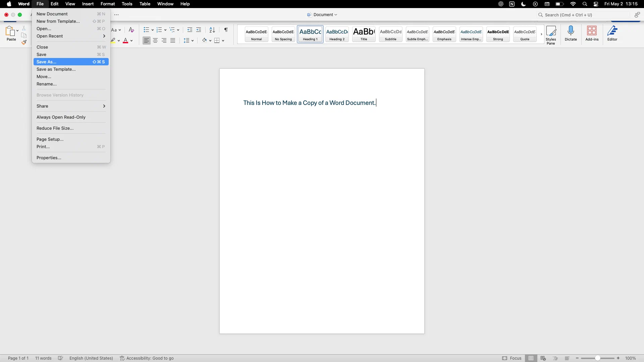Click the Decrease Indent icon
The height and width of the screenshot is (362, 644).
point(190,30)
